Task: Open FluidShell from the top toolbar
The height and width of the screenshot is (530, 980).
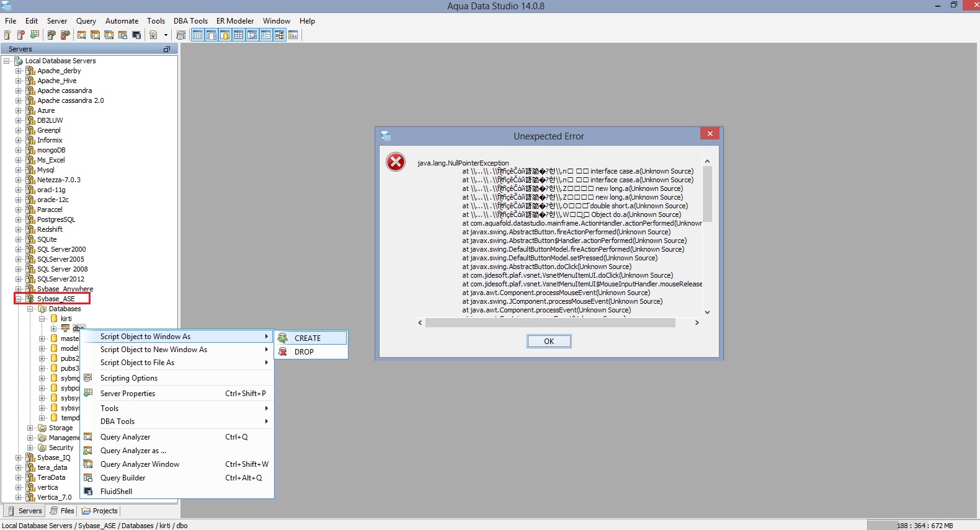Action: tap(136, 35)
